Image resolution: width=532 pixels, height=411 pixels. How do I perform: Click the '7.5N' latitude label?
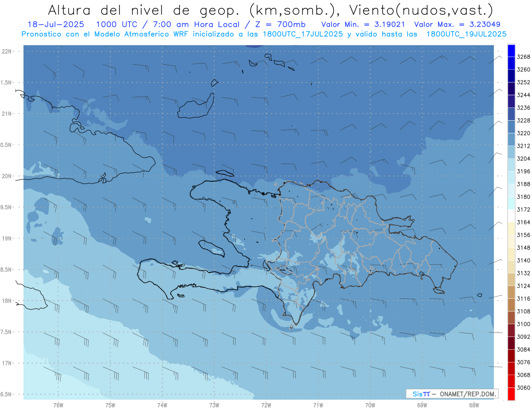[7, 332]
